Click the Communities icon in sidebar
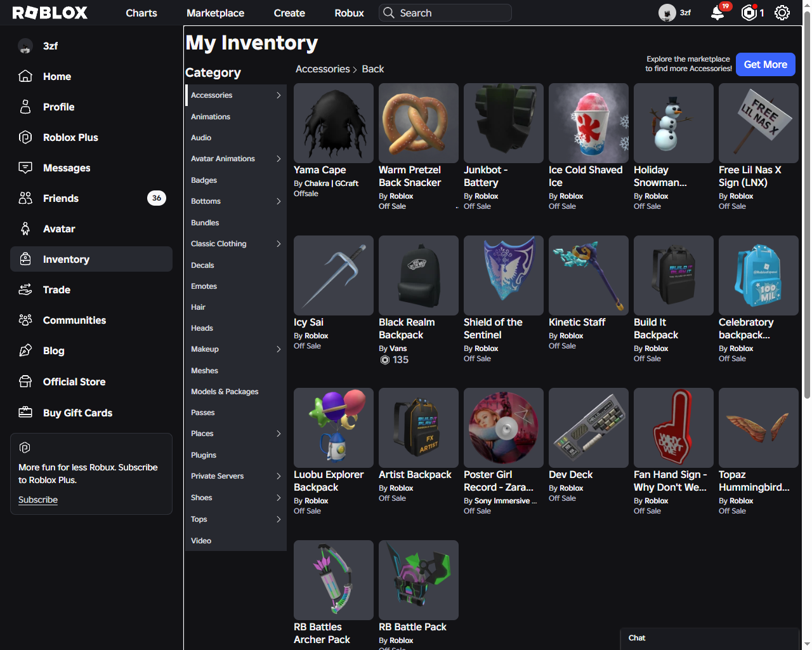812x650 pixels. tap(25, 320)
